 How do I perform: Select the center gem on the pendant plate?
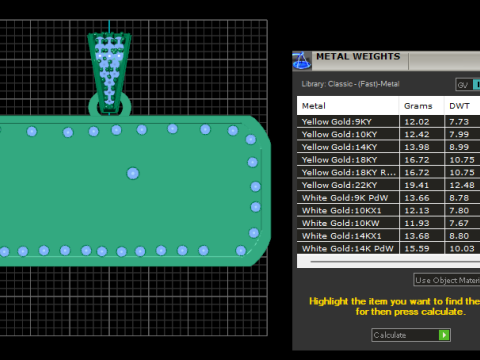(133, 173)
